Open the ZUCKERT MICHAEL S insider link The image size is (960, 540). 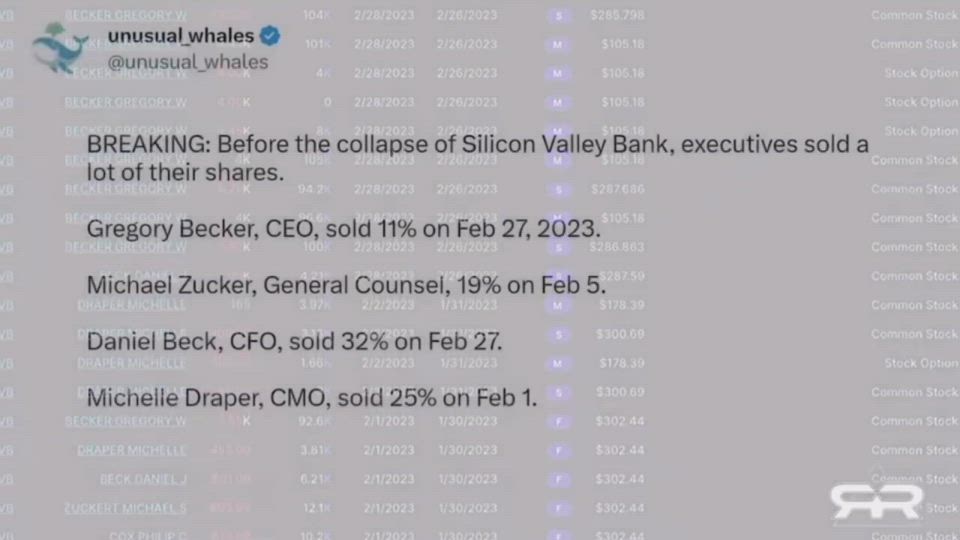click(x=126, y=508)
